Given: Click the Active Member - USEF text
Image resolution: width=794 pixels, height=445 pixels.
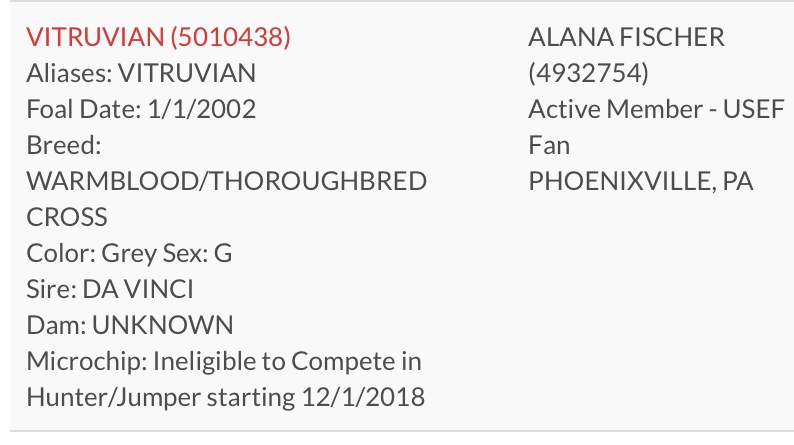Looking at the screenshot, I should [656, 109].
